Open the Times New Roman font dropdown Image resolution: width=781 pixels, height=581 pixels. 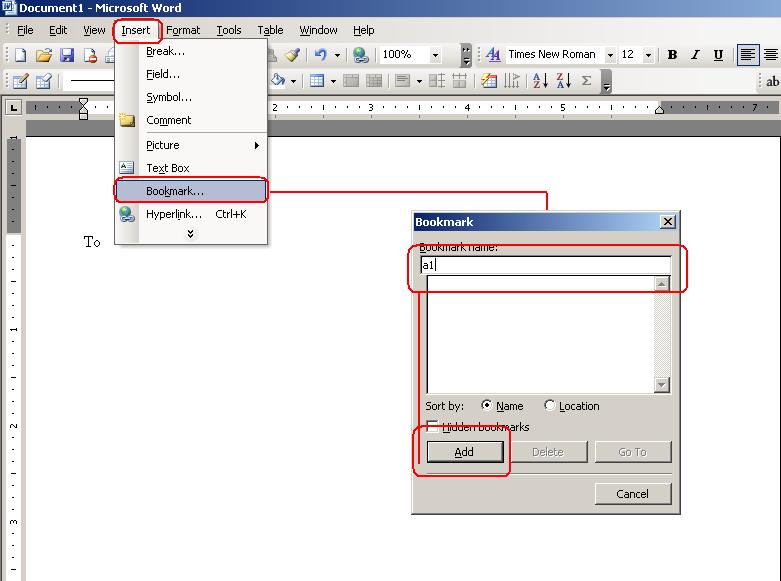[x=610, y=55]
